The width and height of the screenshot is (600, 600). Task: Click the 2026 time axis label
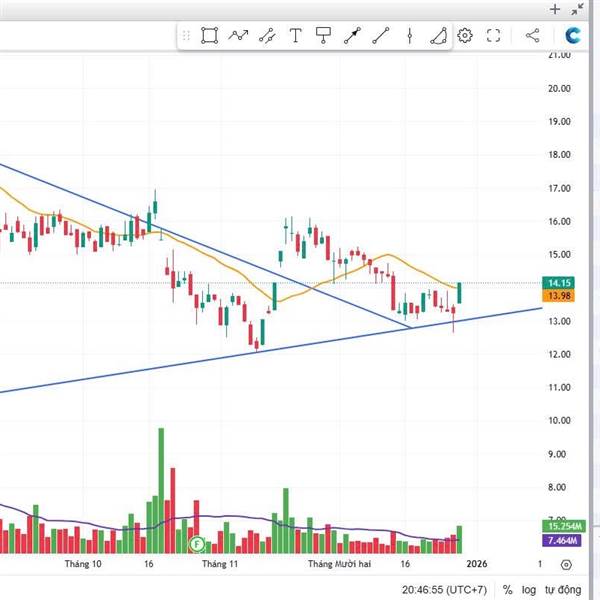pyautogui.click(x=477, y=564)
